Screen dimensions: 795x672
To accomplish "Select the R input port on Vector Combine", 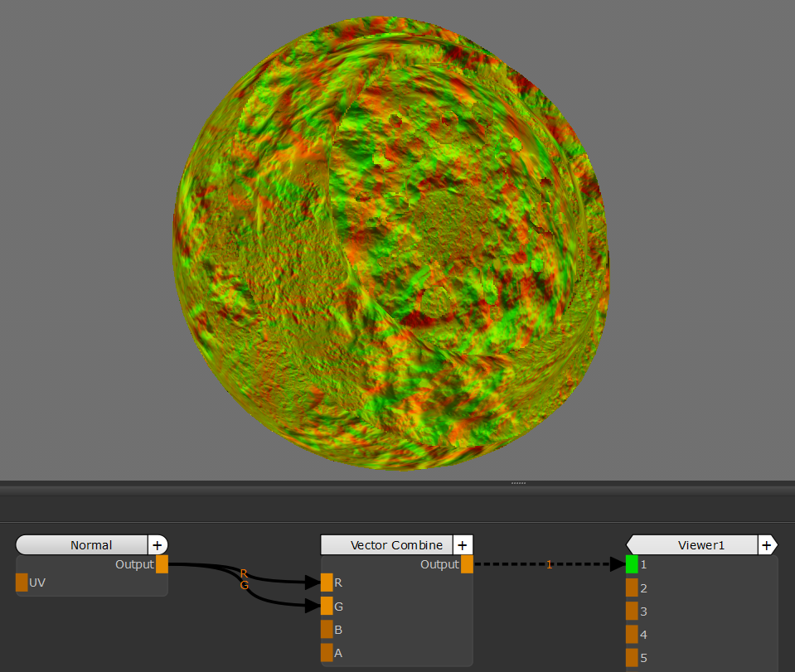I will click(x=327, y=583).
